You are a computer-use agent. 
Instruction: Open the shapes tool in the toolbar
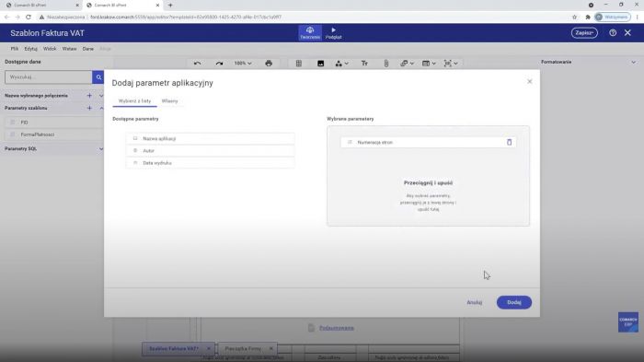click(339, 64)
